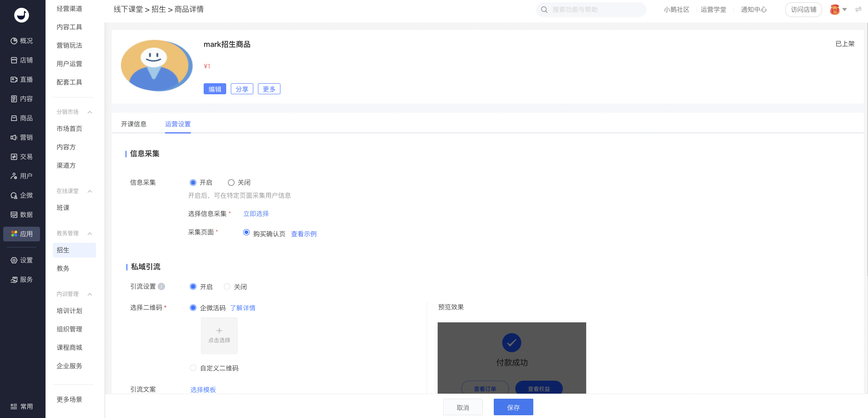Open the 设置 gear icon in the sidebar
Screen dimensions: 868x418
14,260
